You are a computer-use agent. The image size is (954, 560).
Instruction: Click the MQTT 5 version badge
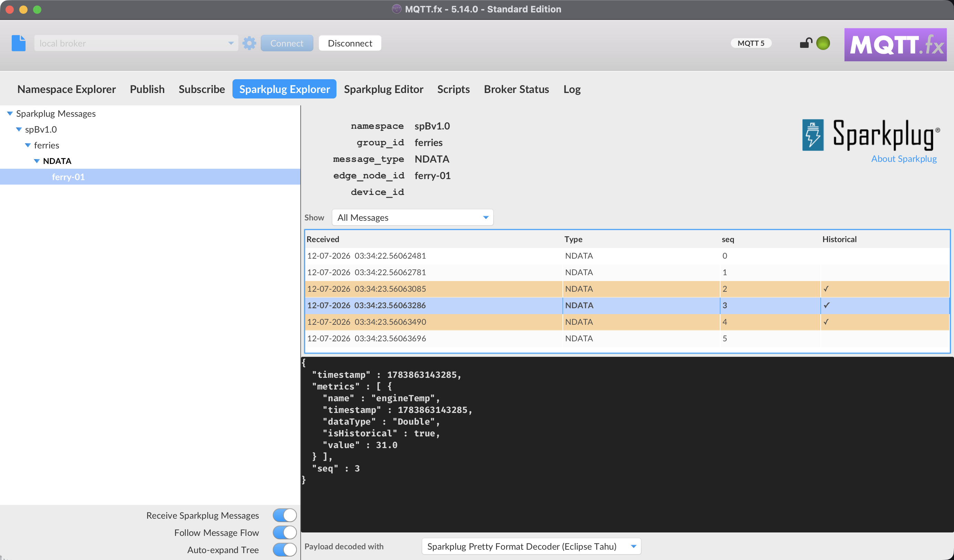751,43
